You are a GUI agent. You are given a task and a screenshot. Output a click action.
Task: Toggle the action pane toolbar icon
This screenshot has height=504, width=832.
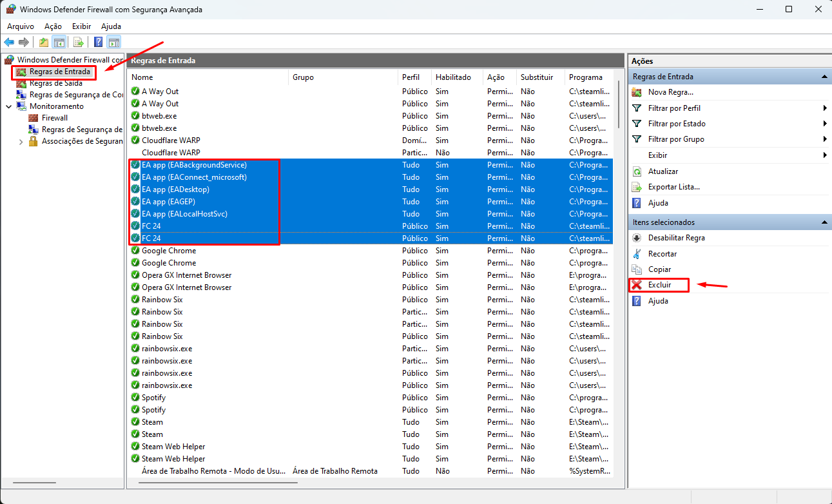coord(114,43)
